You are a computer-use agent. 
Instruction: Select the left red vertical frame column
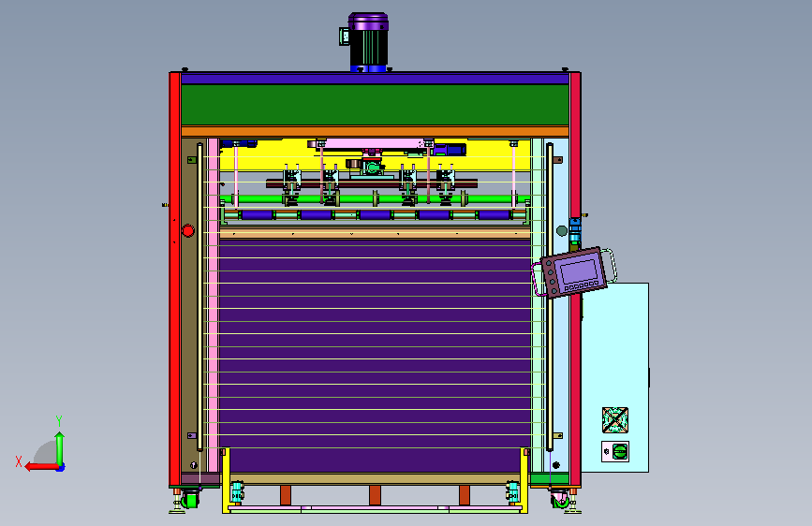pyautogui.click(x=175, y=280)
